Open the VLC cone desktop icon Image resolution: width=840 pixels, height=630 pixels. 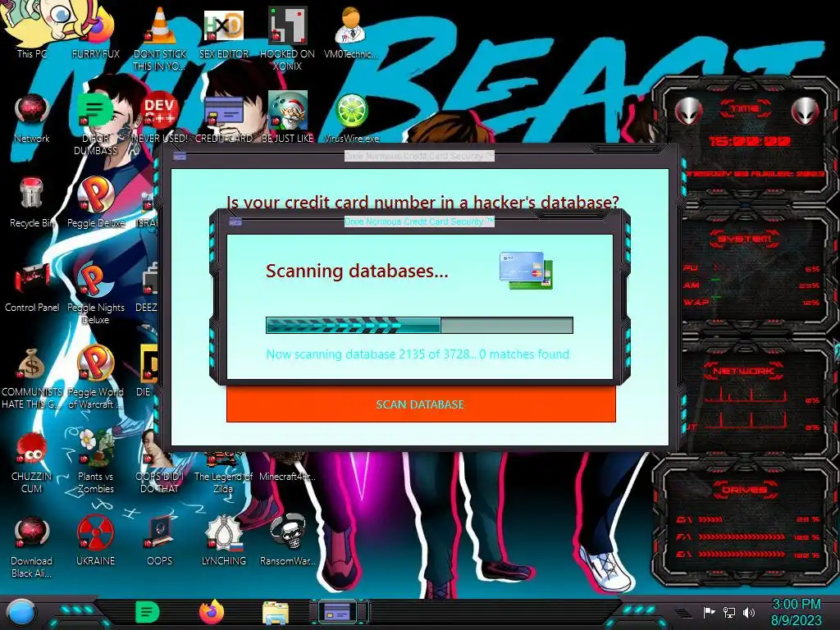pos(160,25)
